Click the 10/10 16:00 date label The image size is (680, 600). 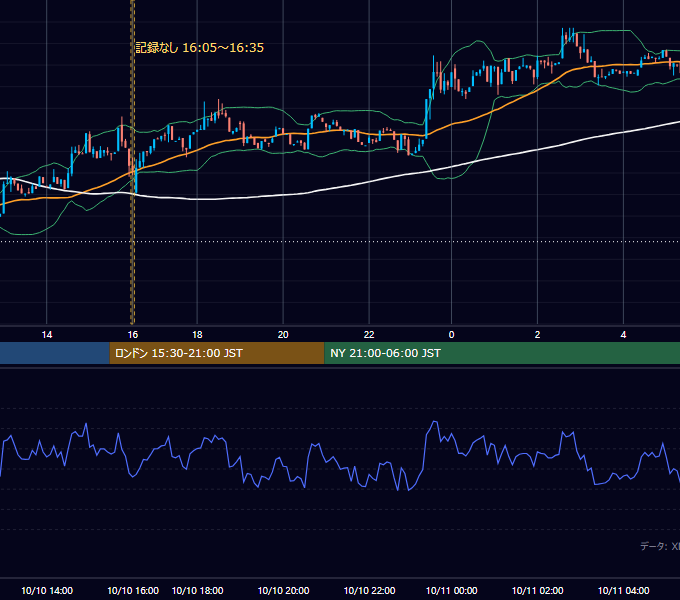(x=133, y=590)
